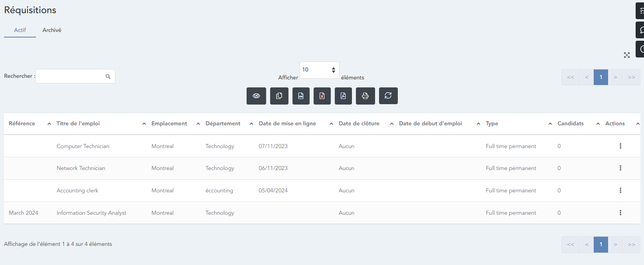644x265 pixels.
Task: Sort by Titre de l'emploi column
Action: [78, 124]
